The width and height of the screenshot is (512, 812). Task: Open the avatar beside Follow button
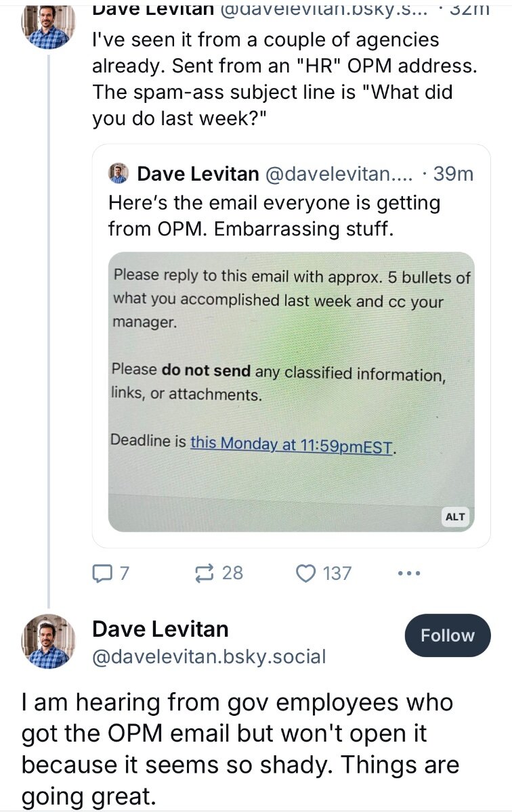[48, 641]
